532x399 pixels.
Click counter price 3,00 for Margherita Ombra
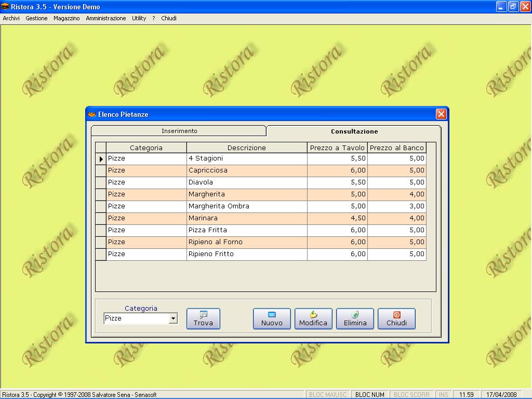coord(396,206)
